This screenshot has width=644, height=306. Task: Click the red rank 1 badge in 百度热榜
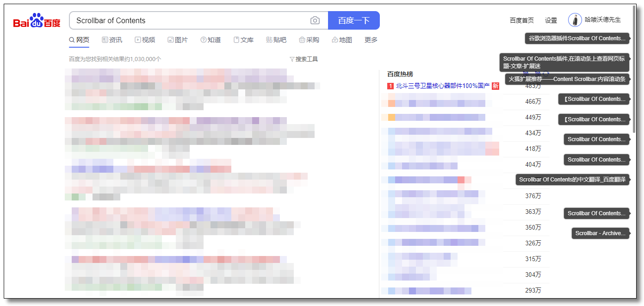tap(390, 86)
